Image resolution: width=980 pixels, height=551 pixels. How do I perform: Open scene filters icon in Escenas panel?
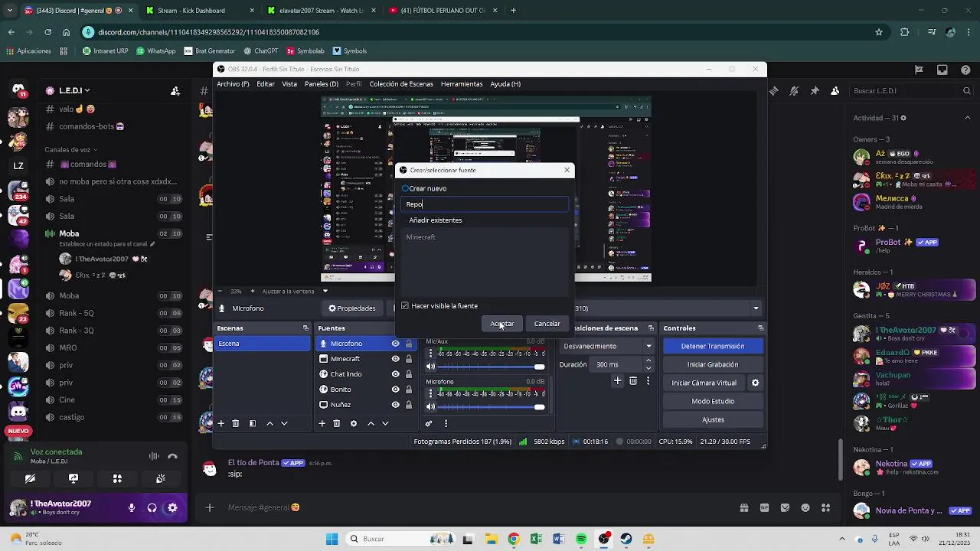pyautogui.click(x=253, y=423)
